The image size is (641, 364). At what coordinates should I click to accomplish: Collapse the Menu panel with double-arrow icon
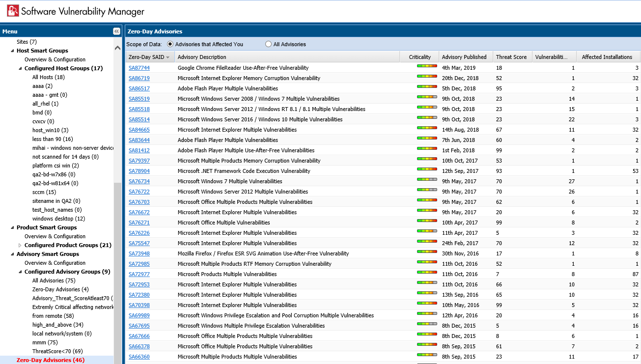tap(116, 31)
